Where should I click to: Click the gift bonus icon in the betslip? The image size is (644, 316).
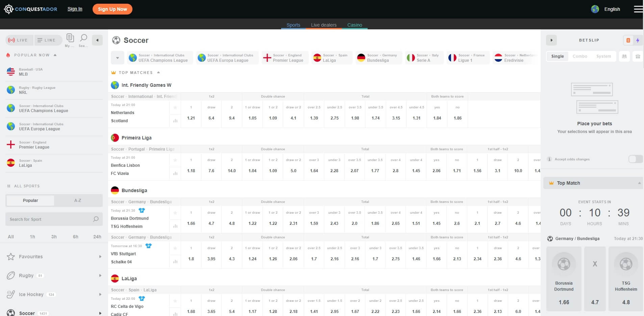coord(638,56)
